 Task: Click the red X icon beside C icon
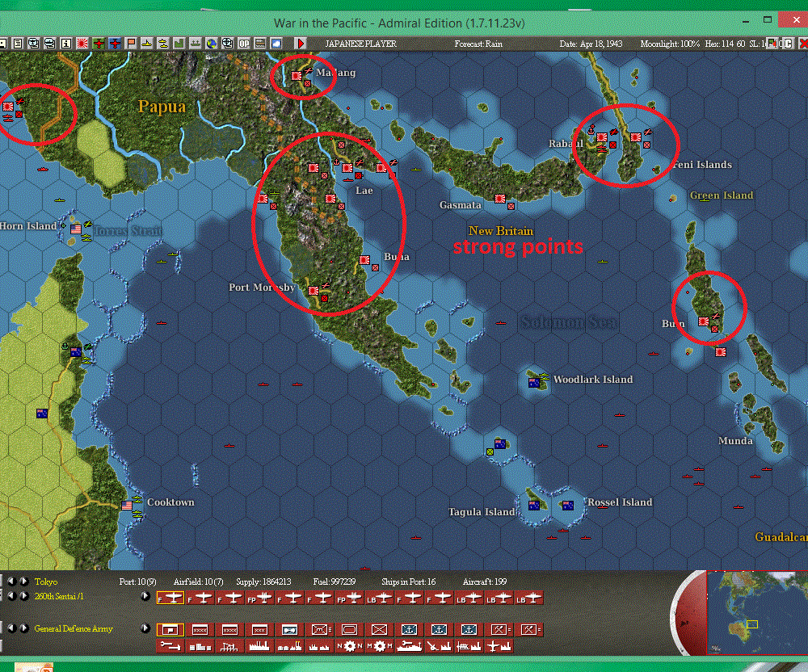coord(803,44)
